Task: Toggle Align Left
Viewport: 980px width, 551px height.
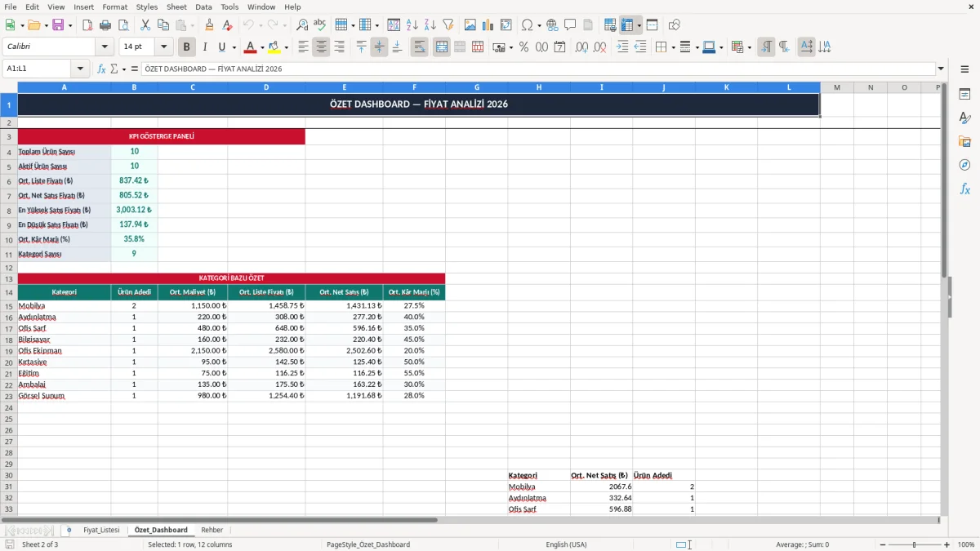Action: [303, 47]
